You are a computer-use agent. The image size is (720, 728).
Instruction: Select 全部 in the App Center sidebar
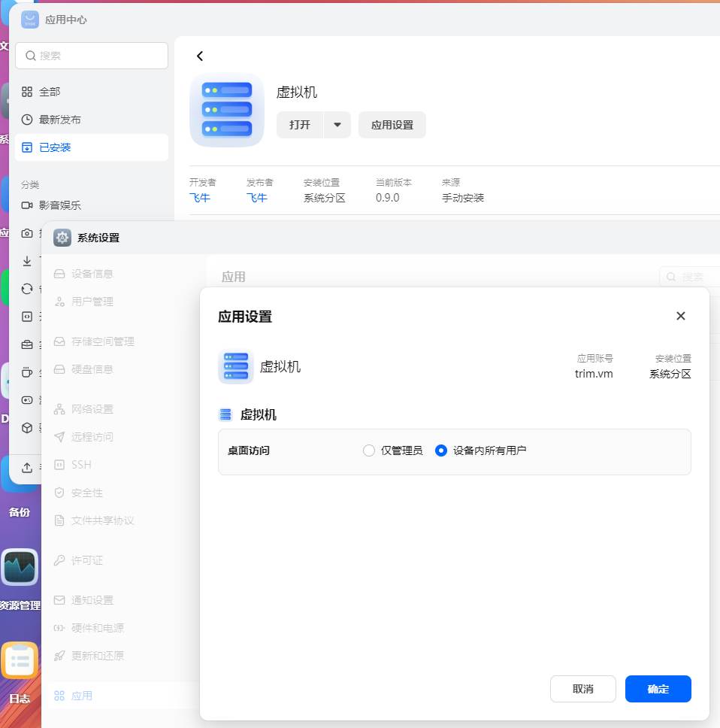tap(50, 92)
